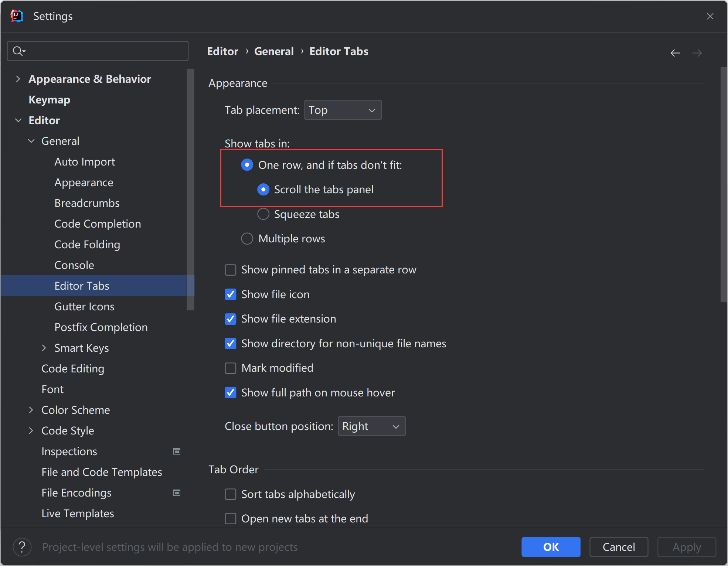Image resolution: width=728 pixels, height=566 pixels.
Task: Toggle Show full path on mouse hover
Action: point(231,393)
